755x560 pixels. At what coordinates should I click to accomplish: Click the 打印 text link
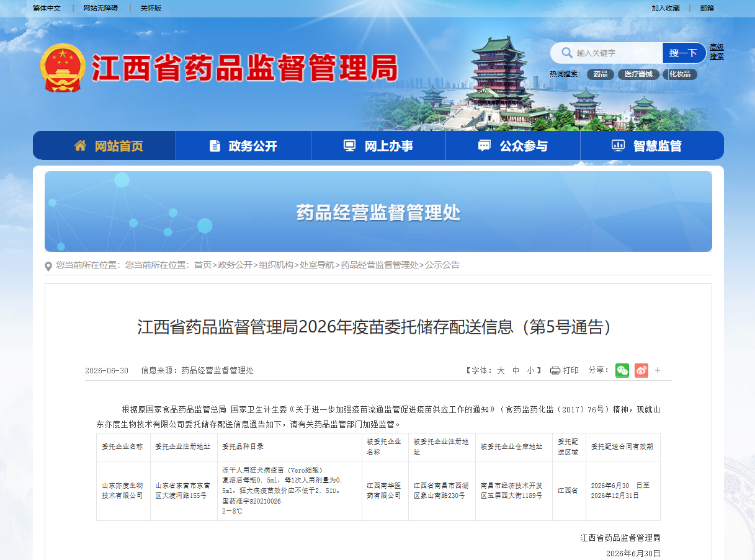pos(571,370)
